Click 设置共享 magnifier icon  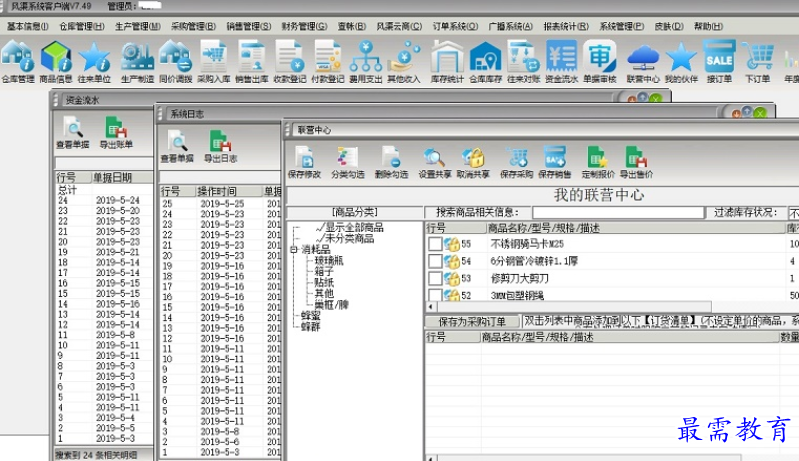tap(434, 162)
